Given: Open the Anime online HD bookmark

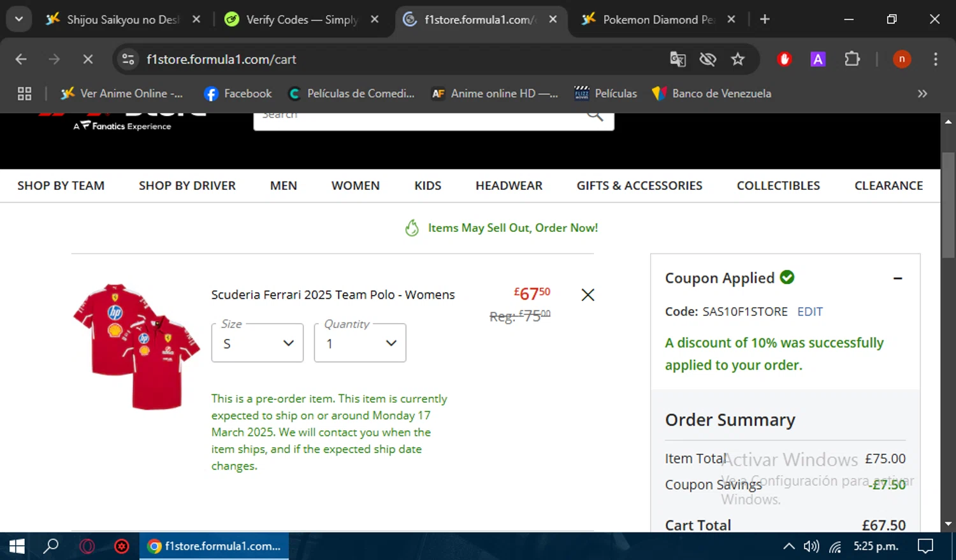Looking at the screenshot, I should tap(495, 94).
